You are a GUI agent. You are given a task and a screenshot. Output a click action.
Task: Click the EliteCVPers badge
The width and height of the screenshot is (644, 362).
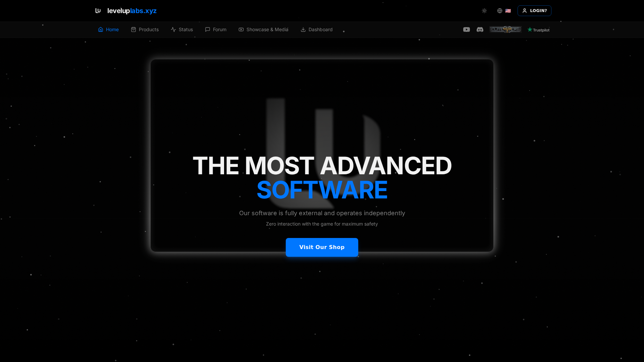(x=505, y=29)
